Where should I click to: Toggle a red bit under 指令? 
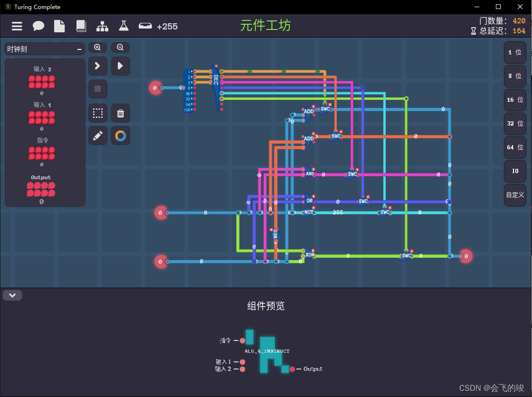click(x=41, y=153)
